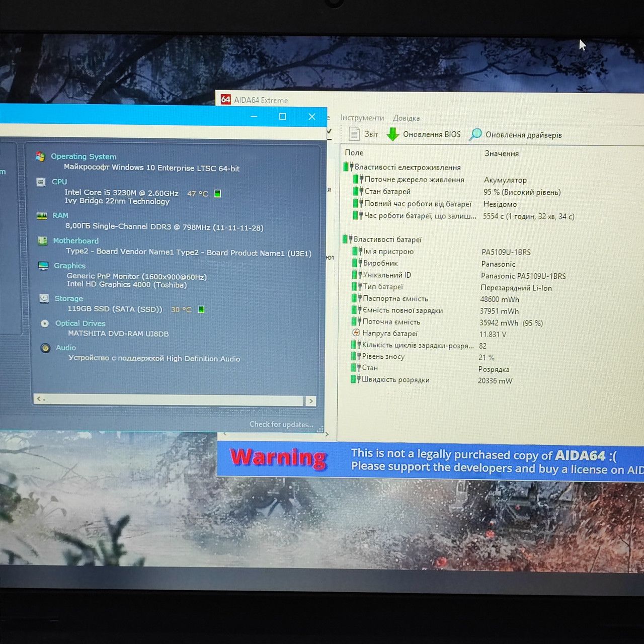Click the battery icon beside Паспортна ємність
This screenshot has width=644, height=644.
tap(357, 298)
